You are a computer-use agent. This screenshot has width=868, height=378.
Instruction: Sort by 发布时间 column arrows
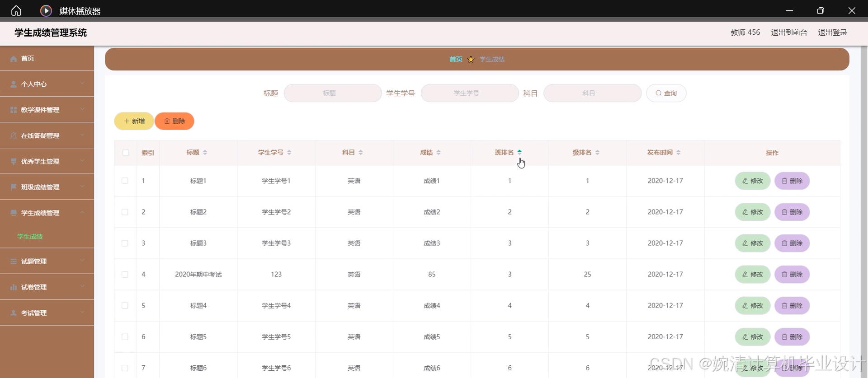pyautogui.click(x=678, y=153)
